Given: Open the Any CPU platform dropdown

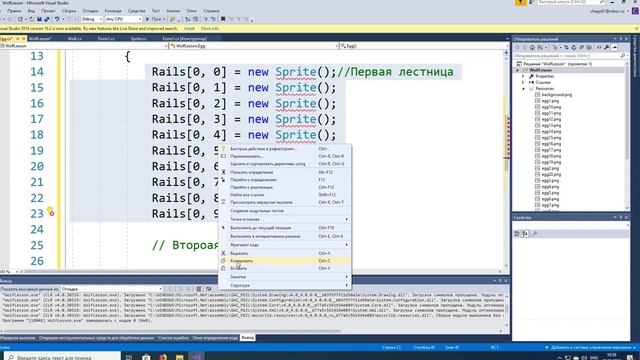Looking at the screenshot, I should (x=124, y=19).
